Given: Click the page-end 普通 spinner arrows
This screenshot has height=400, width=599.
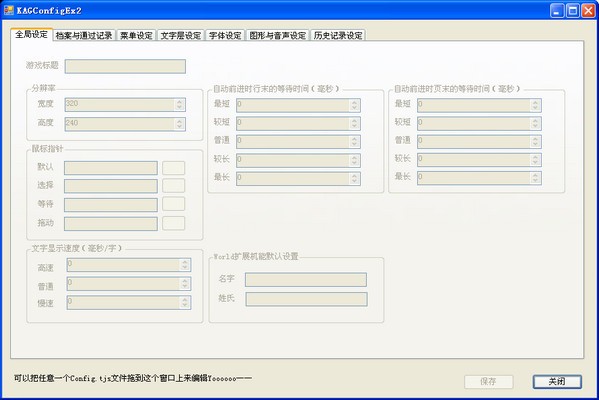Looking at the screenshot, I should [x=536, y=142].
